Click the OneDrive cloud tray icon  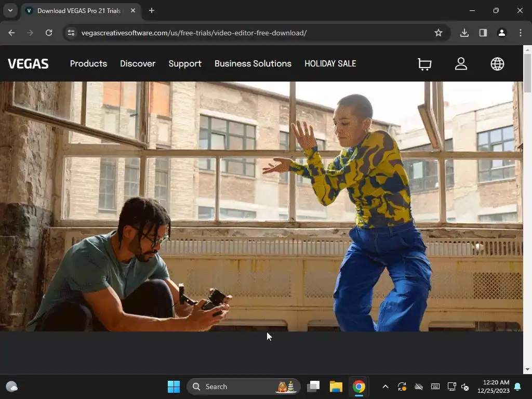click(x=419, y=387)
